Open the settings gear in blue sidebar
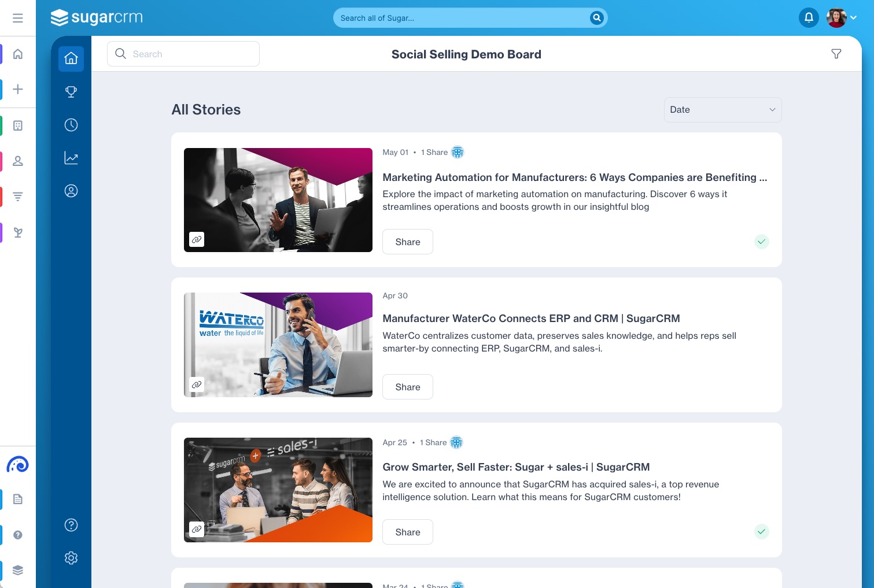Screen dimensions: 874x588 pos(71,558)
